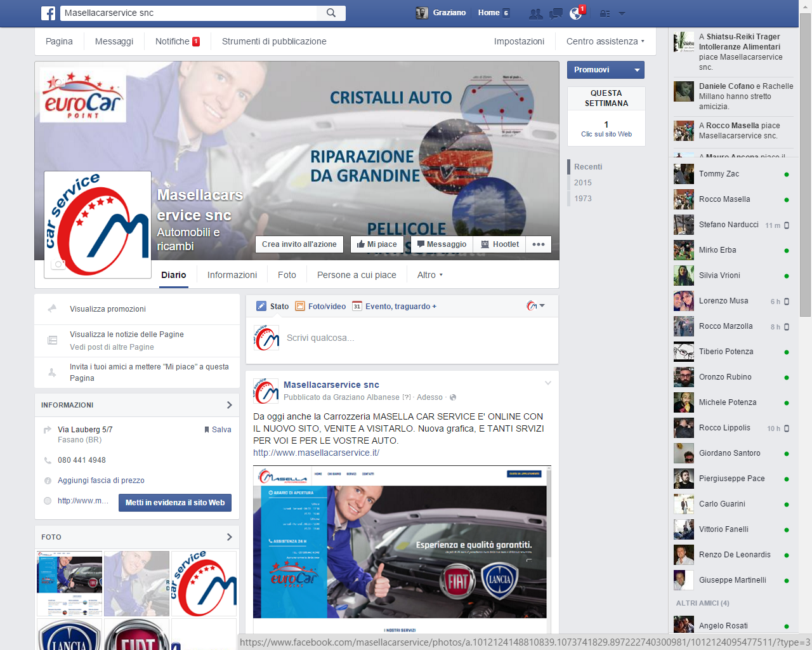The image size is (812, 650).
Task: Open chat with Silvia Vrioni
Action: (732, 275)
